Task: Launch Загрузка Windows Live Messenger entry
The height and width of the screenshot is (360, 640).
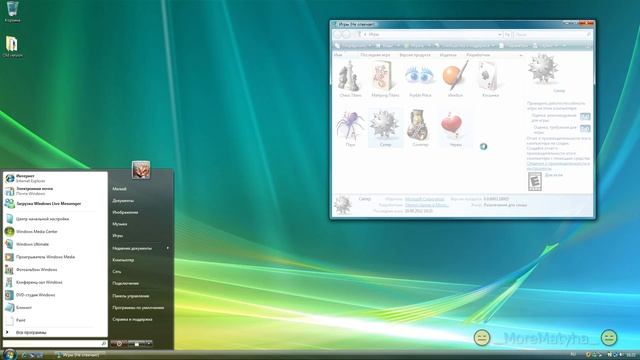Action: (55, 203)
